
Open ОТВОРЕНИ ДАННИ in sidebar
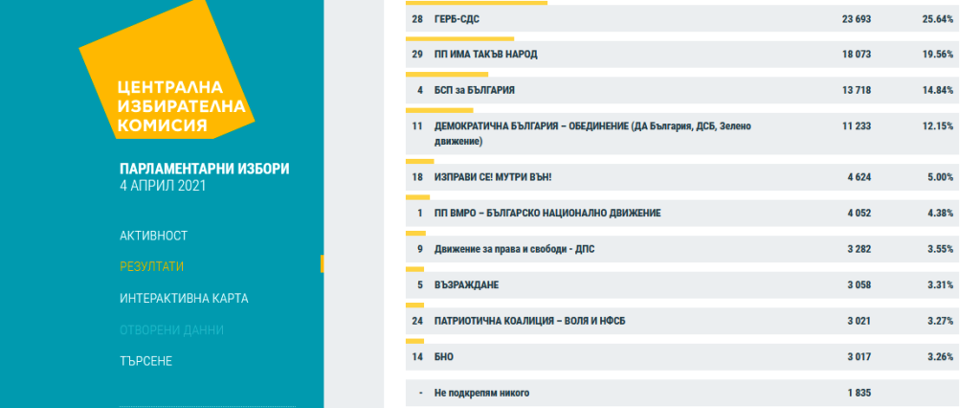tap(171, 329)
